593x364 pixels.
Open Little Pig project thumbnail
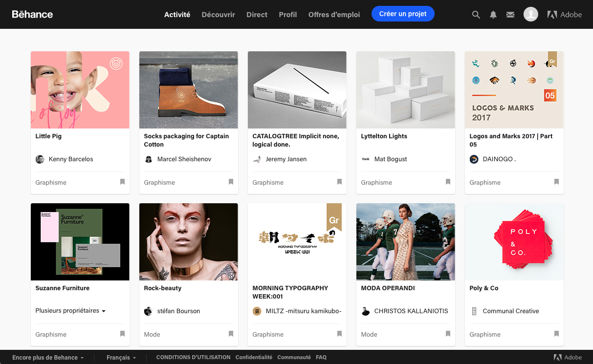pyautogui.click(x=80, y=90)
